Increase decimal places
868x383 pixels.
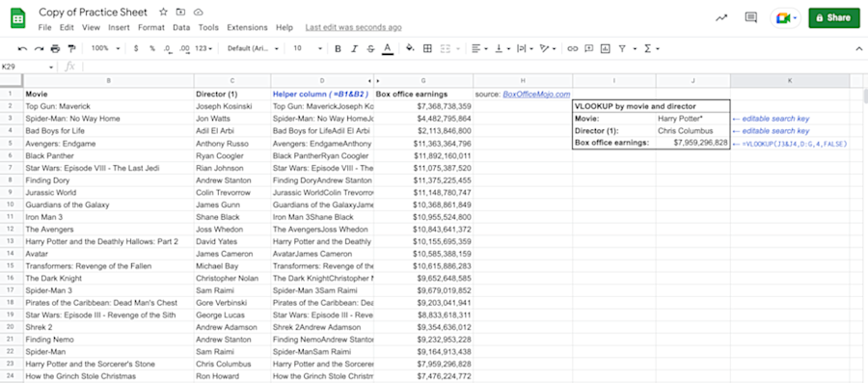(185, 48)
